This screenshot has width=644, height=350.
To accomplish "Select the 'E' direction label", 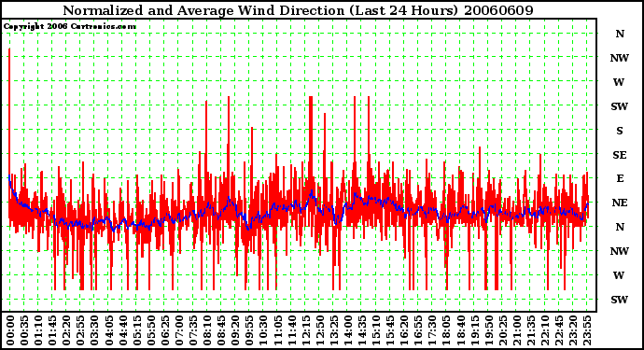I will click(x=620, y=178).
